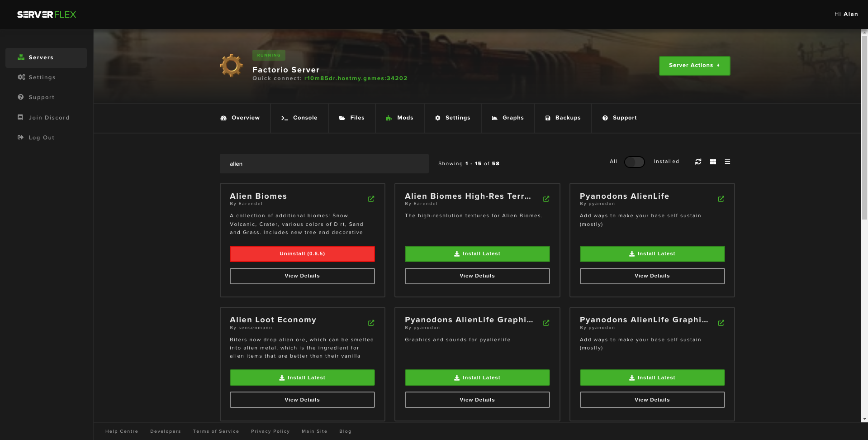
Task: Click the RUNNING status badge
Action: coord(269,55)
